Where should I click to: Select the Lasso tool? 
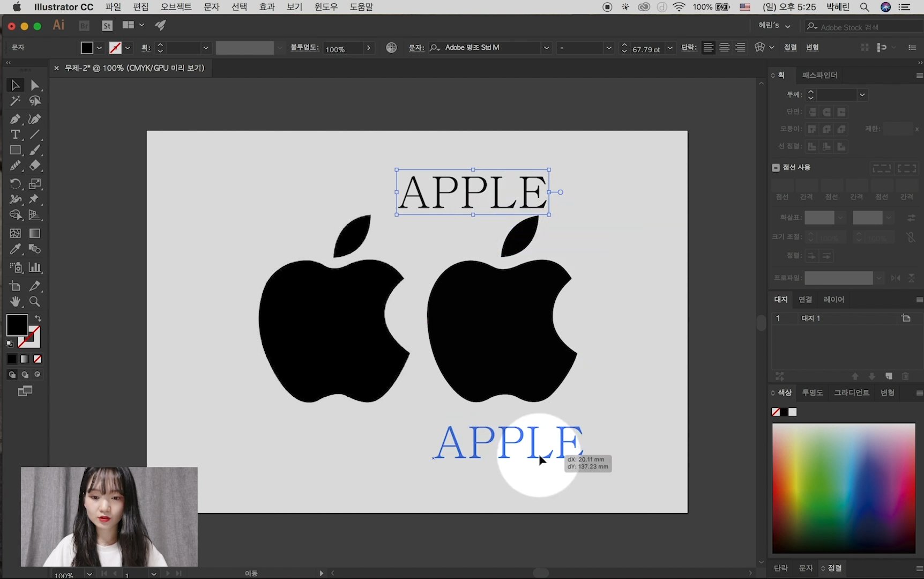[35, 101]
